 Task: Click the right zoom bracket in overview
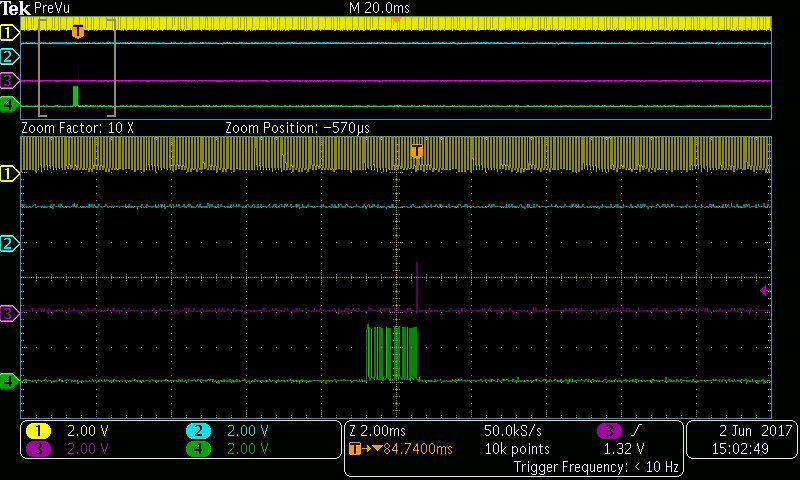point(112,68)
